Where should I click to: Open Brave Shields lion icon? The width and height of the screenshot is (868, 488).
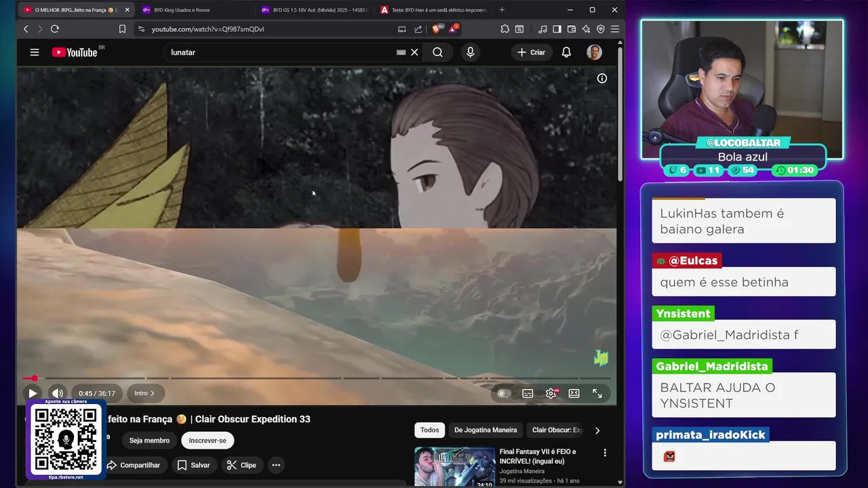pos(437,28)
